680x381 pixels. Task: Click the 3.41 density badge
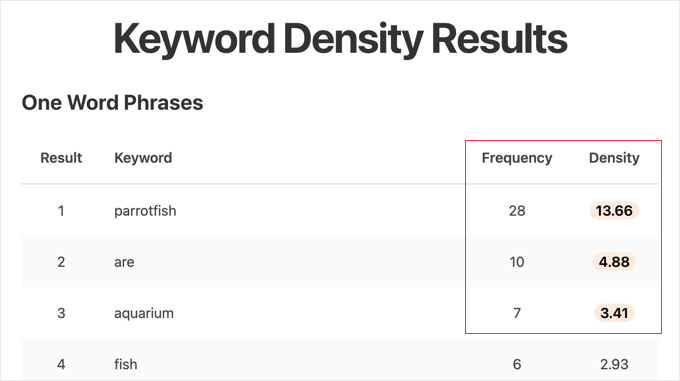(614, 313)
